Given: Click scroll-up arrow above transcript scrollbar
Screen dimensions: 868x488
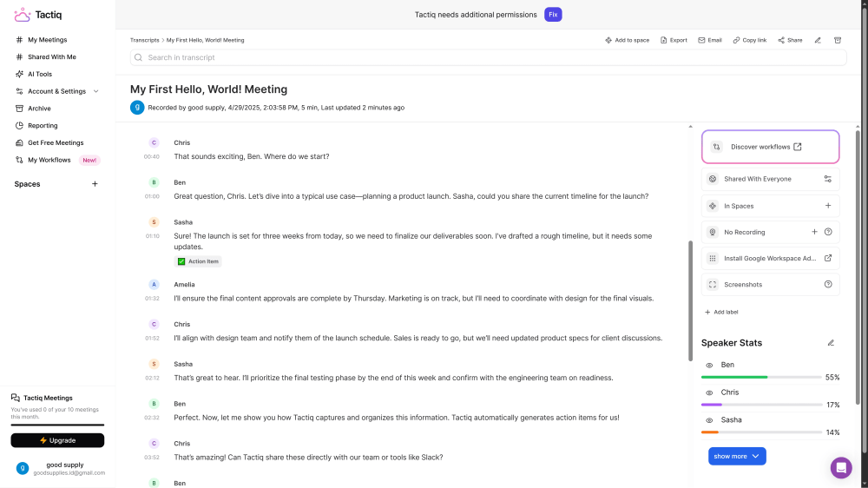Looking at the screenshot, I should pyautogui.click(x=690, y=127).
